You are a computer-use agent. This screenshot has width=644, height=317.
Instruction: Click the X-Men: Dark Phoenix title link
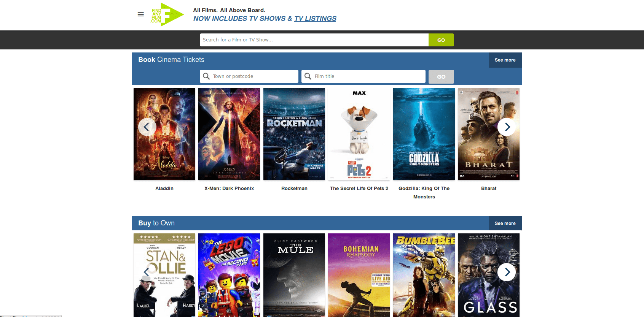tap(229, 189)
